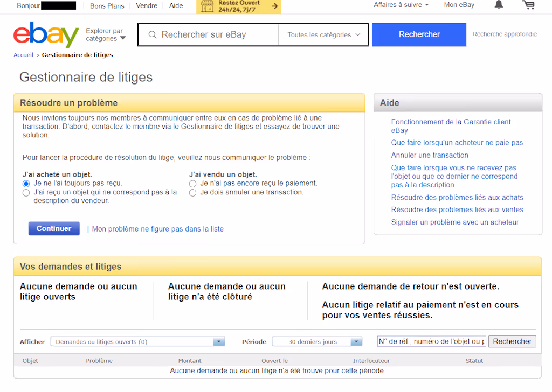Image resolution: width=552 pixels, height=392 pixels.
Task: Click the reference number input field
Action: (431, 341)
